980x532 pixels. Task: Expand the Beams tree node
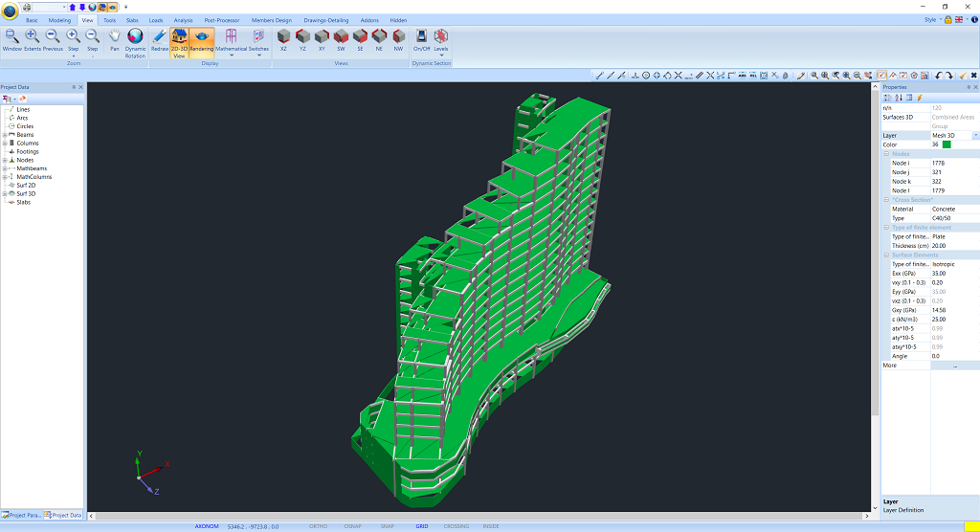tap(5, 135)
